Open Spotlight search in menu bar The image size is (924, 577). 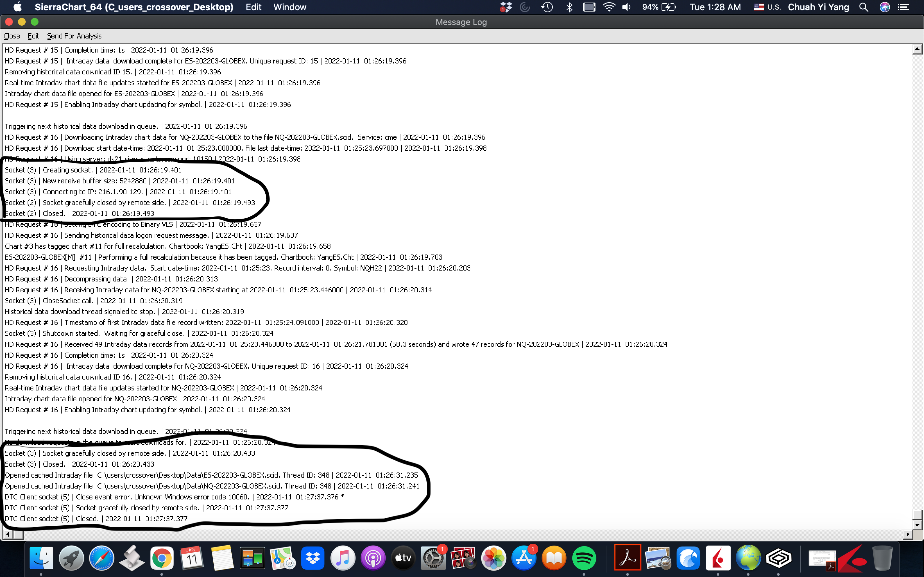[x=864, y=7]
